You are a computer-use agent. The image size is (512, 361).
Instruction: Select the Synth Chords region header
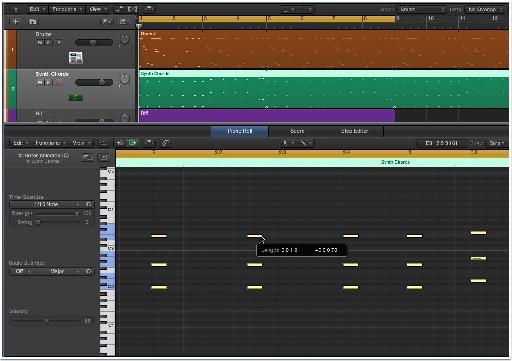tap(323, 74)
